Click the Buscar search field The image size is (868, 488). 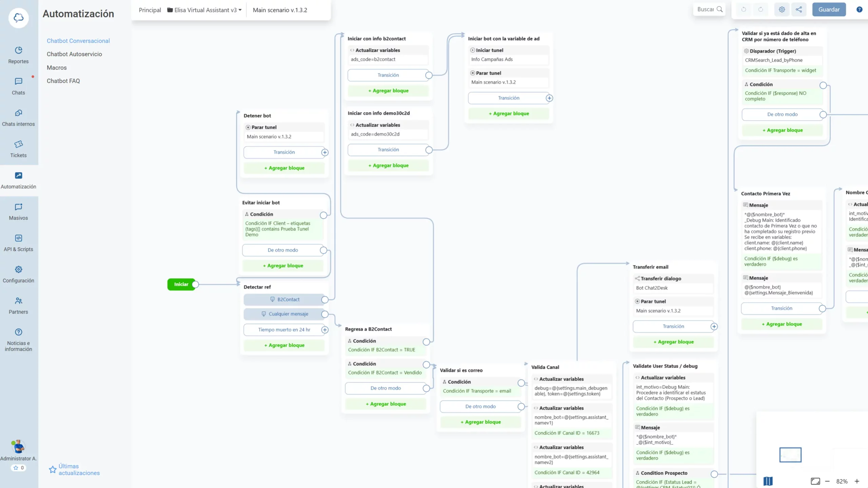(x=708, y=9)
